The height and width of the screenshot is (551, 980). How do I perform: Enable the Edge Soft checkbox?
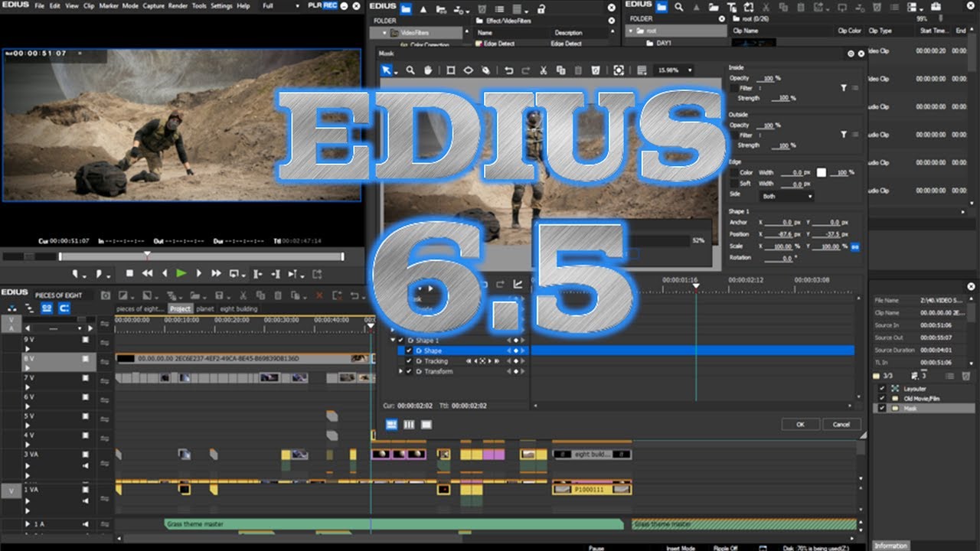point(734,184)
